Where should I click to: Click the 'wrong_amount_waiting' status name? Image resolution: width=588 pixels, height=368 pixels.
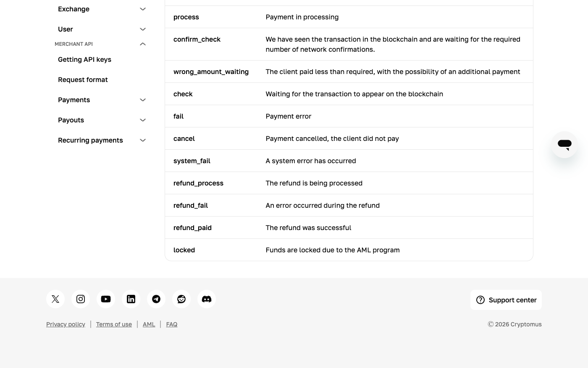pos(211,71)
